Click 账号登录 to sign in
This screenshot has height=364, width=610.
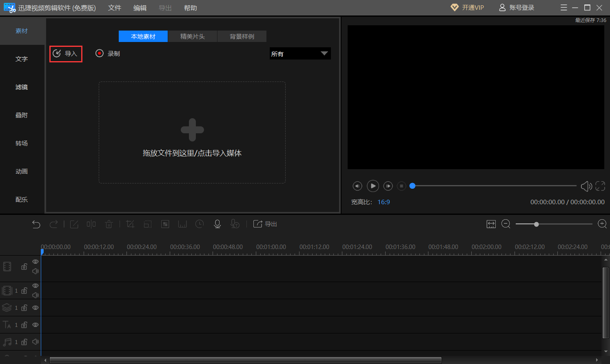(517, 8)
